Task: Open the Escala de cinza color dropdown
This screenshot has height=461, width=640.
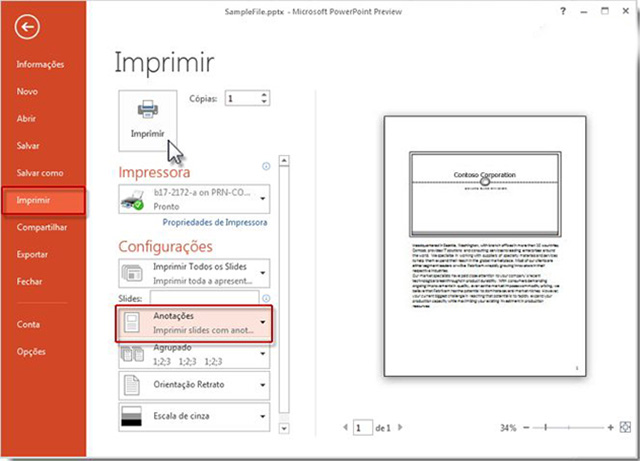Action: click(x=194, y=416)
